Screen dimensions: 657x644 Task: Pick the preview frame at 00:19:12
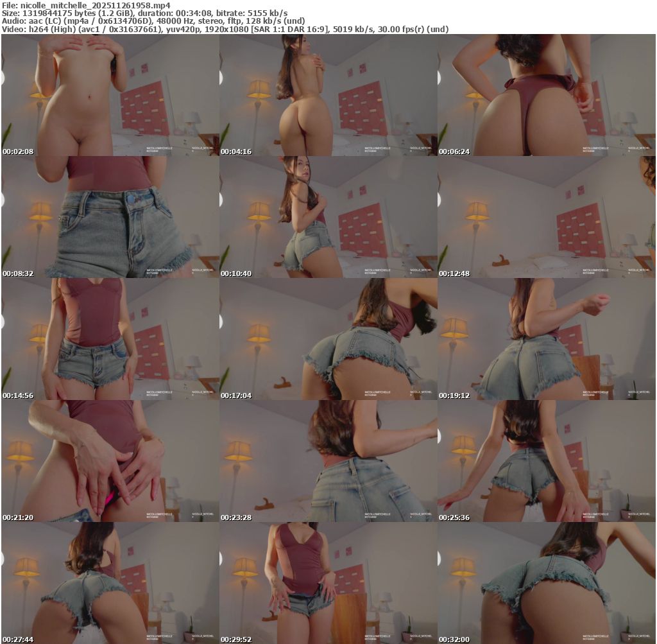tap(547, 339)
